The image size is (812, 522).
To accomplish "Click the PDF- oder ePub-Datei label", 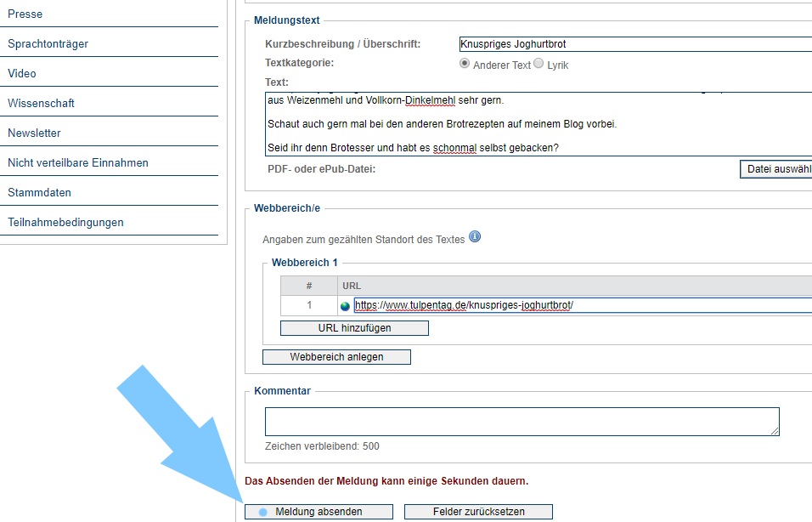I will (322, 169).
